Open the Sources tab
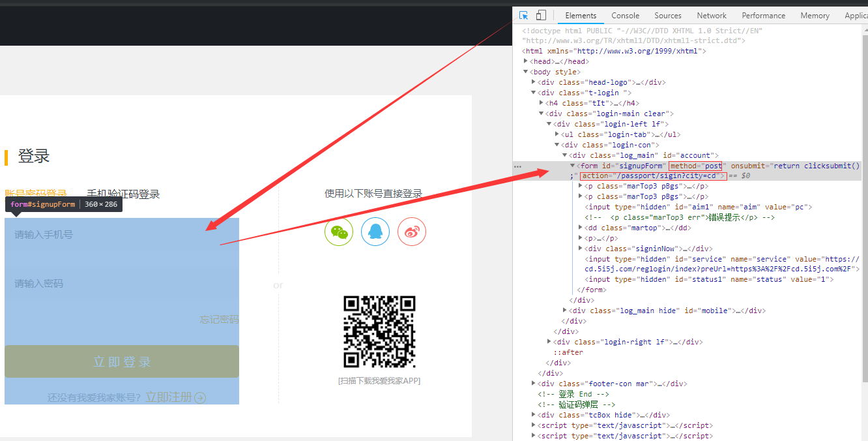Screen dimensions: 868x441 pyautogui.click(x=668, y=16)
